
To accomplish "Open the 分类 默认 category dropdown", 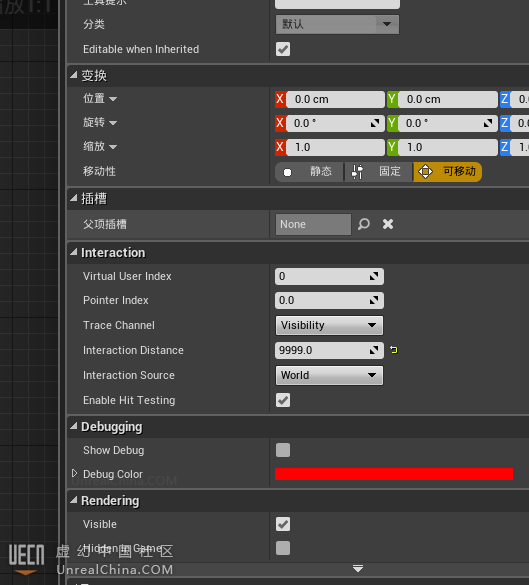I will pyautogui.click(x=338, y=25).
